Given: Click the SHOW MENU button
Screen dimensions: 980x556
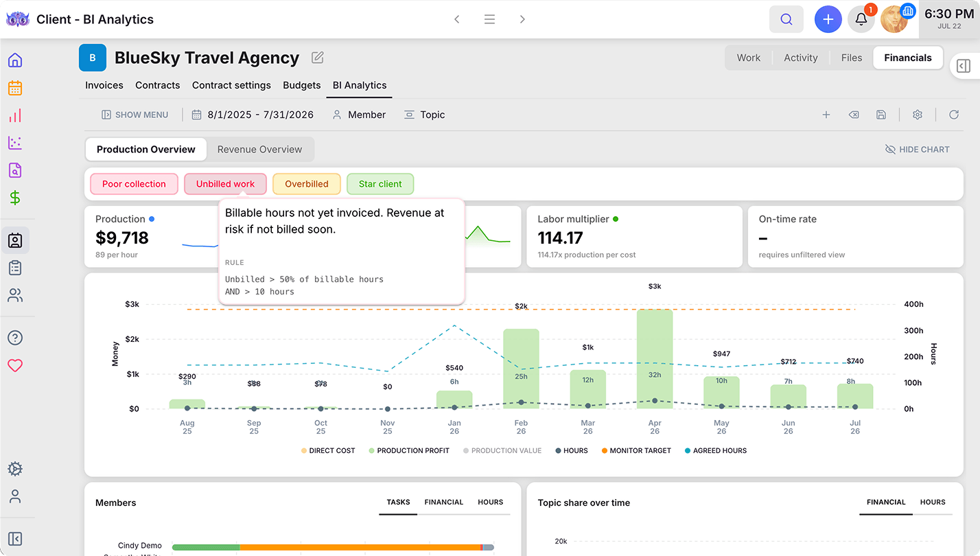Looking at the screenshot, I should [x=135, y=115].
